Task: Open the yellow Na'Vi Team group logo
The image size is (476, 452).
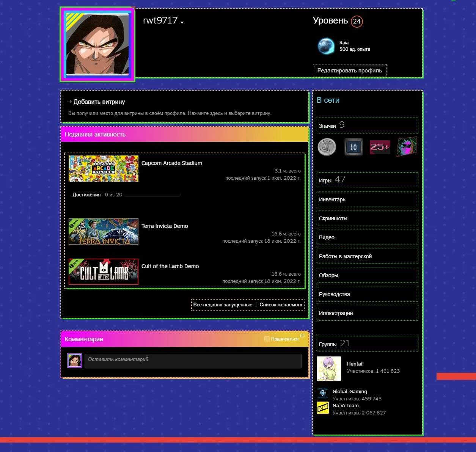Action: [323, 408]
